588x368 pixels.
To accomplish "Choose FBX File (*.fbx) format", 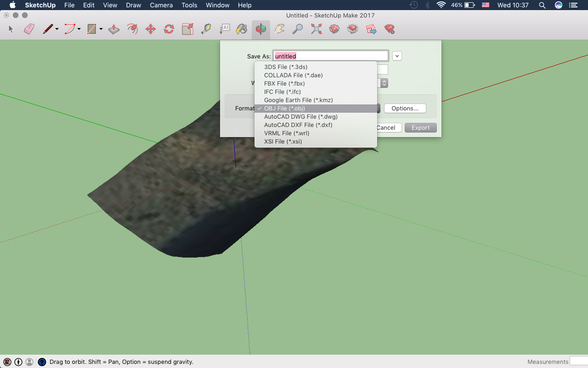I will click(x=316, y=84).
